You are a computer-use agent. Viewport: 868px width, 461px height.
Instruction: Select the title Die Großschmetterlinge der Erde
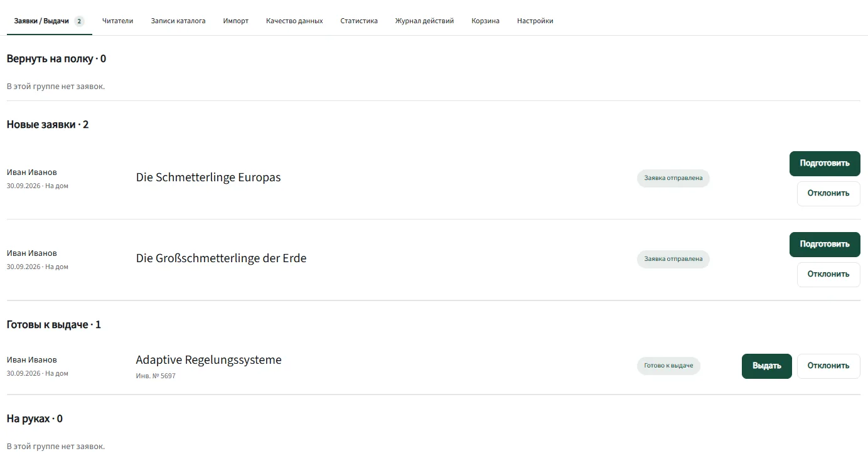click(222, 258)
